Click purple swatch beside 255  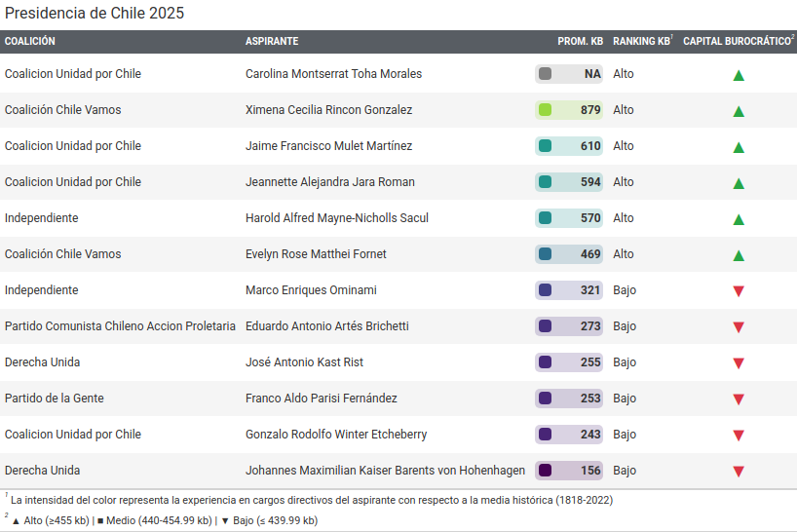[x=545, y=362]
